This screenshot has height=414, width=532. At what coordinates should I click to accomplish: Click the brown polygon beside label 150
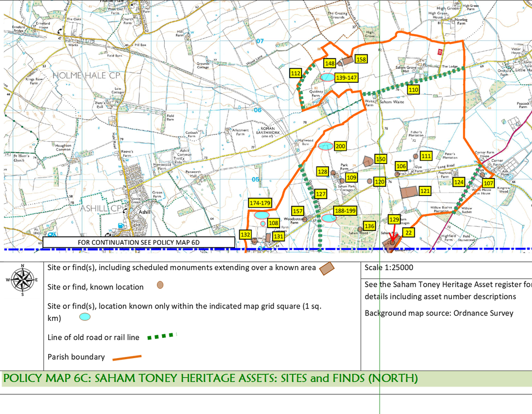(368, 161)
